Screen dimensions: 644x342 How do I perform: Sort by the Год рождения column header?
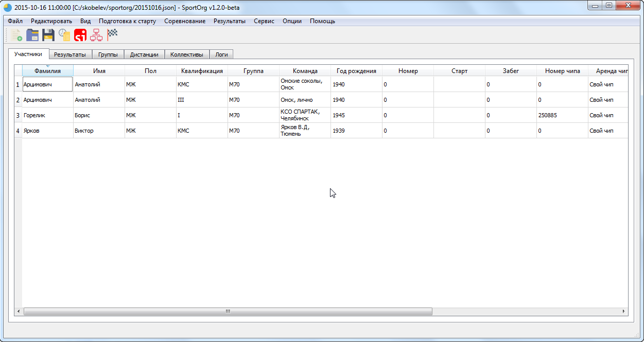(356, 71)
